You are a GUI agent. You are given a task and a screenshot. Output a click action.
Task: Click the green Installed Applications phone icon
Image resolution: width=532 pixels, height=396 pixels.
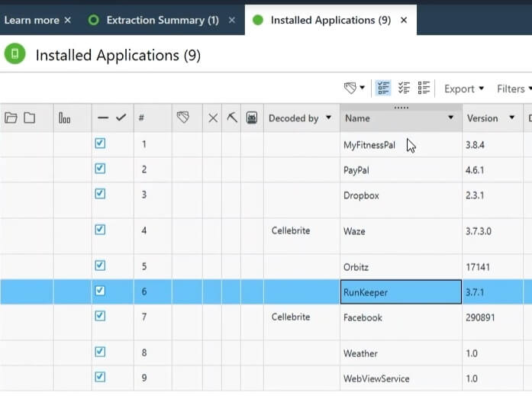click(x=15, y=54)
